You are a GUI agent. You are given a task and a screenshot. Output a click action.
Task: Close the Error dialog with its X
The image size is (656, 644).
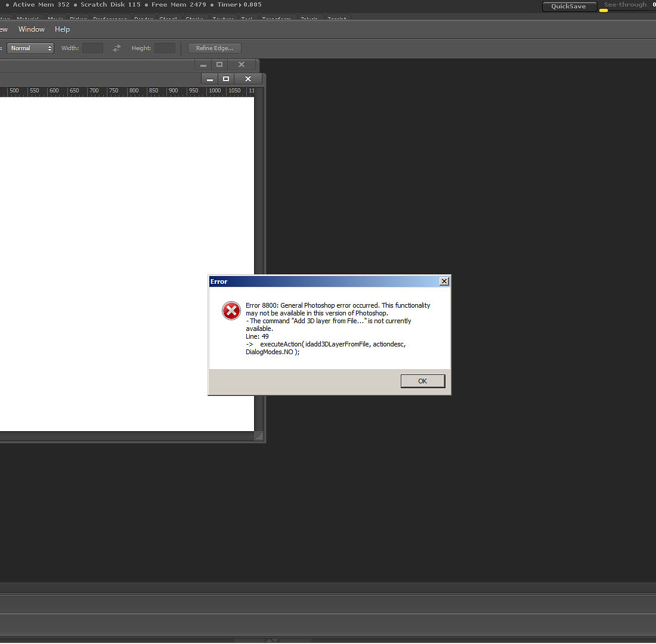444,281
